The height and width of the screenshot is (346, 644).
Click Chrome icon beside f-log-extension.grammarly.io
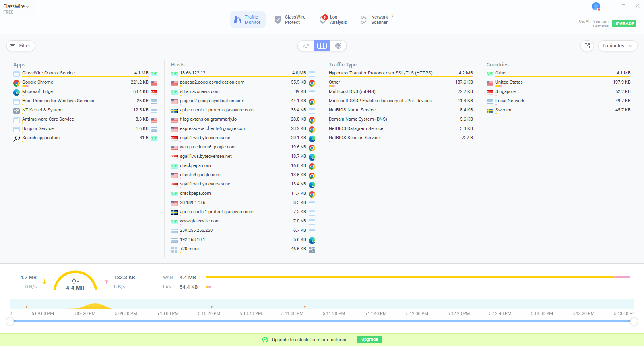pyautogui.click(x=312, y=120)
